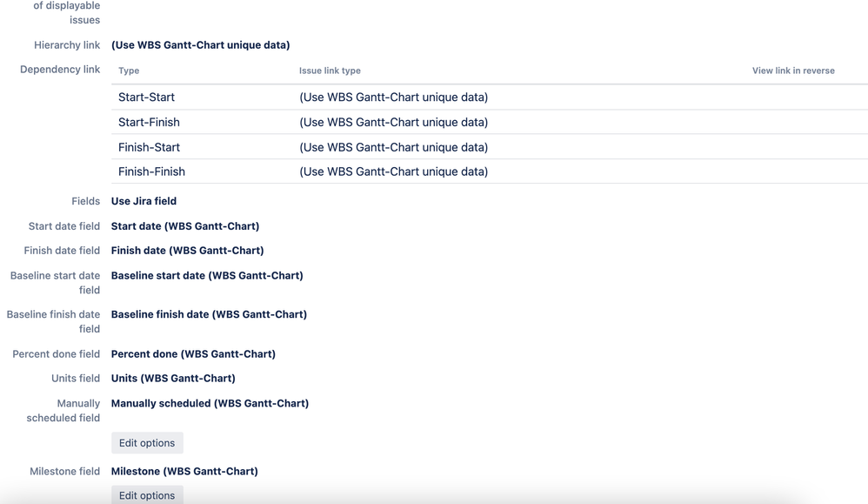Screen dimensions: 868x504
Task: Click 'Manually scheduled (WBS Gantt-Chart)' value
Action: [210, 403]
